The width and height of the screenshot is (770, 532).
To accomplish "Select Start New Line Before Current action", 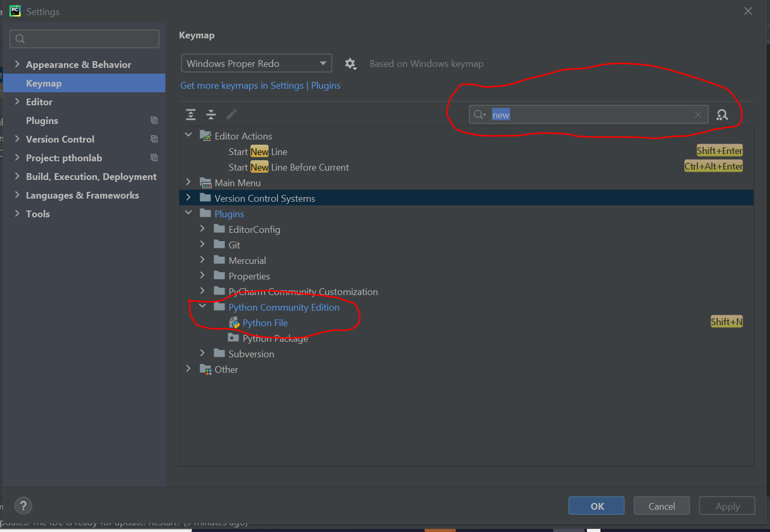I will (466, 167).
